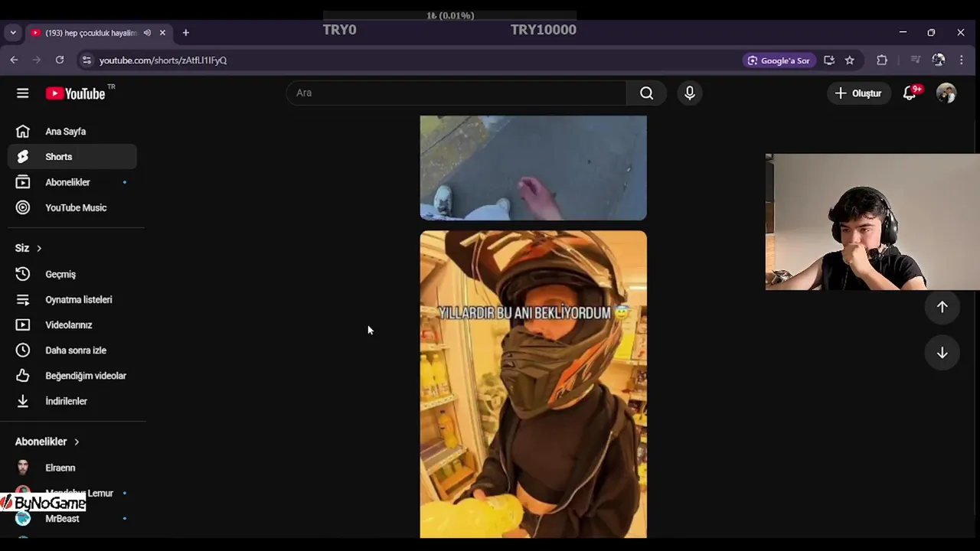Click the Abonelikler subscriptions icon
This screenshot has width=980, height=551.
23,182
